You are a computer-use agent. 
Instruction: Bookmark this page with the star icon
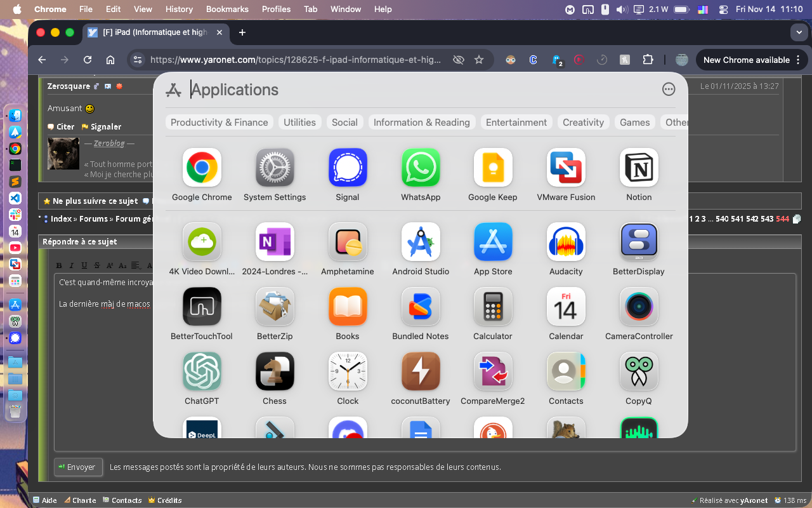479,60
